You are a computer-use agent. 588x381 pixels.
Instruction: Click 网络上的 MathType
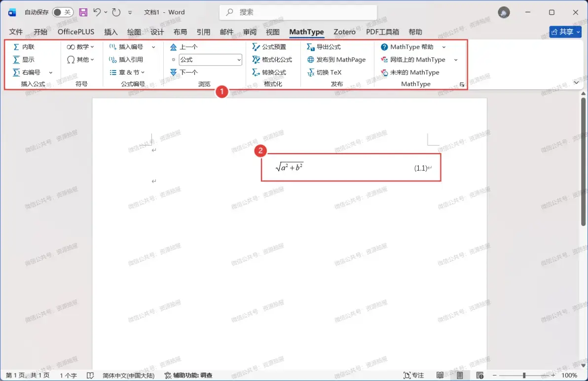tap(413, 60)
